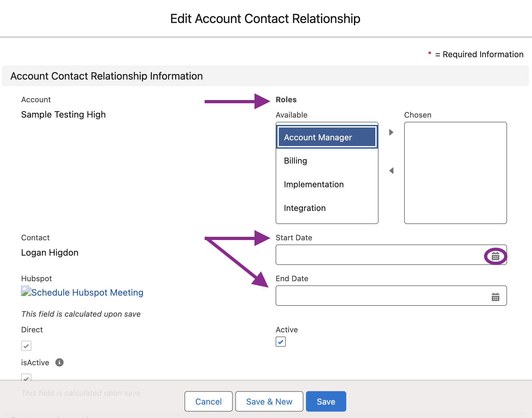532x418 pixels.
Task: Click 'This field is calculated upon save' under Hubspot
Action: click(x=81, y=314)
